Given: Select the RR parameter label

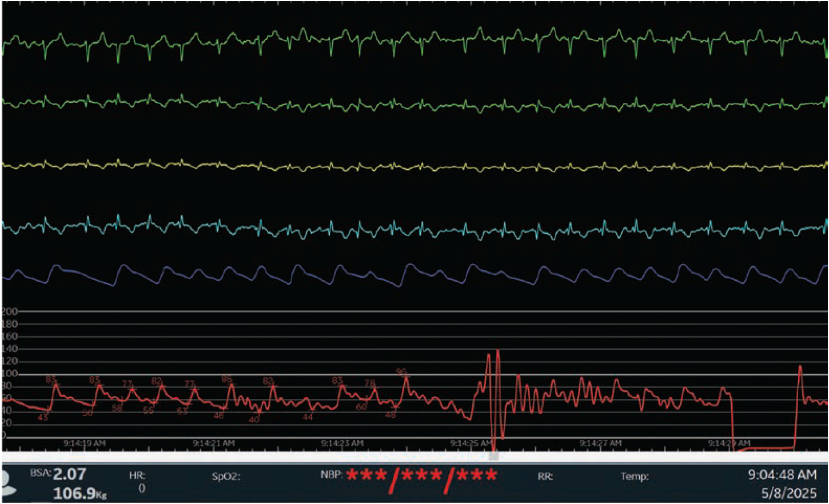Looking at the screenshot, I should click(545, 476).
